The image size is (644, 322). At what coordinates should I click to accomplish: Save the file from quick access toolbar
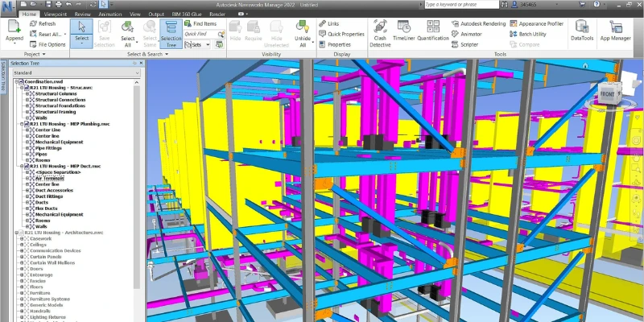[49, 5]
